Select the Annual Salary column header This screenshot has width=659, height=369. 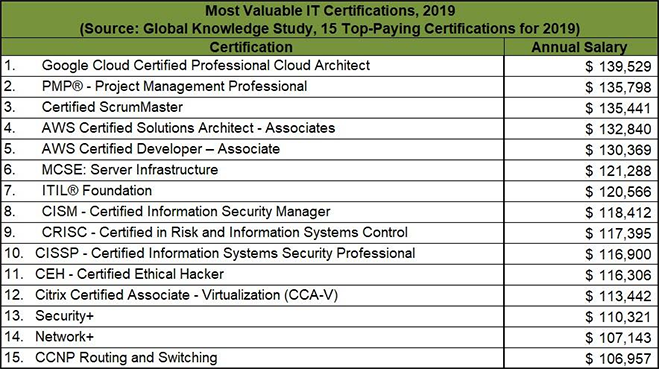point(581,47)
